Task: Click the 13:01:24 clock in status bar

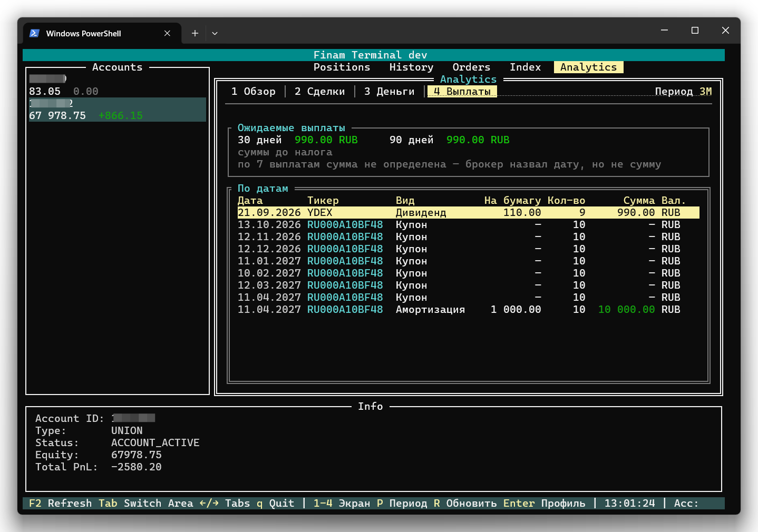Action: [629, 504]
